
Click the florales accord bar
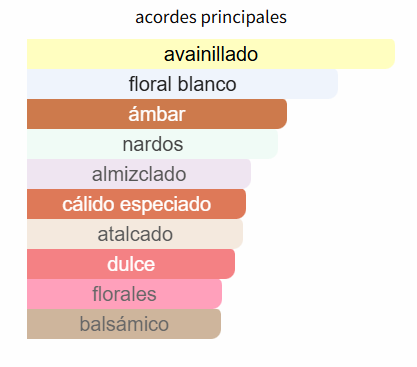(124, 294)
